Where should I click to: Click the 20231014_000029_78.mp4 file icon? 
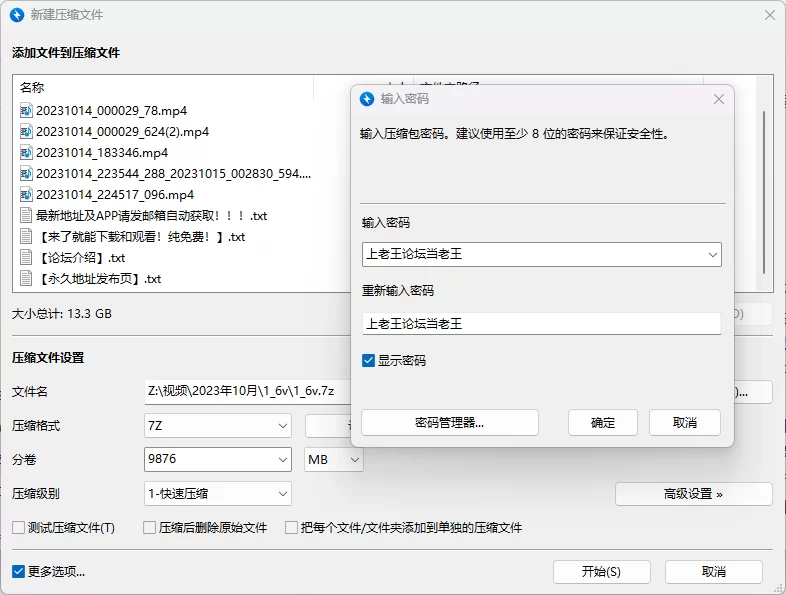tap(26, 111)
